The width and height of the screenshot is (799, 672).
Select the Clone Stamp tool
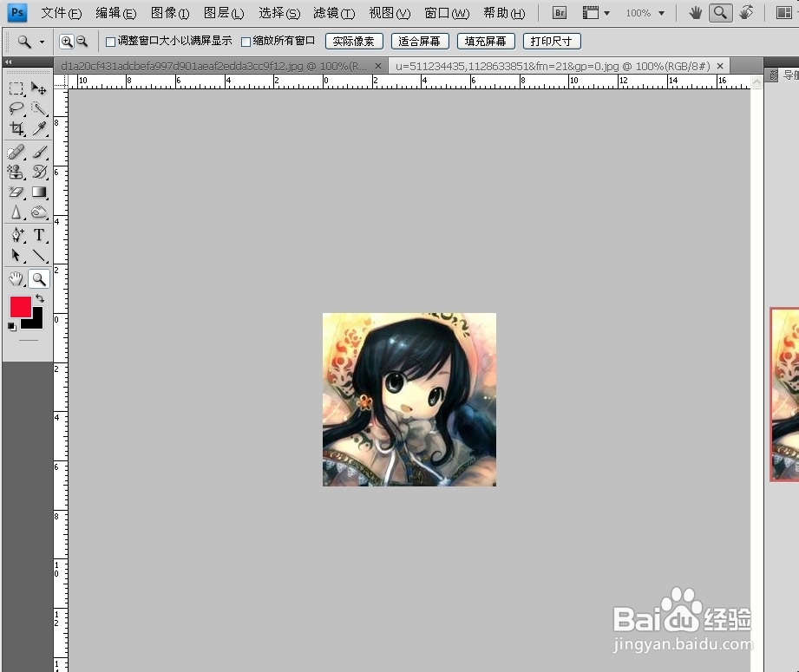coord(16,173)
